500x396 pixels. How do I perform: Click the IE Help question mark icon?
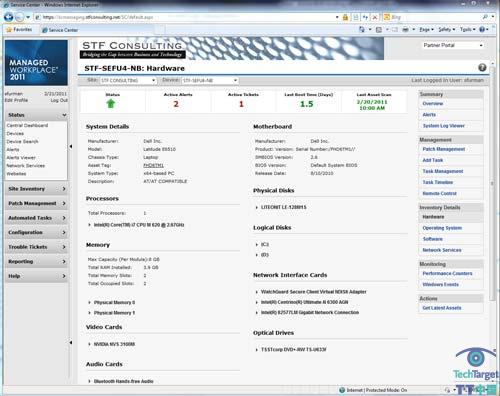[x=482, y=30]
